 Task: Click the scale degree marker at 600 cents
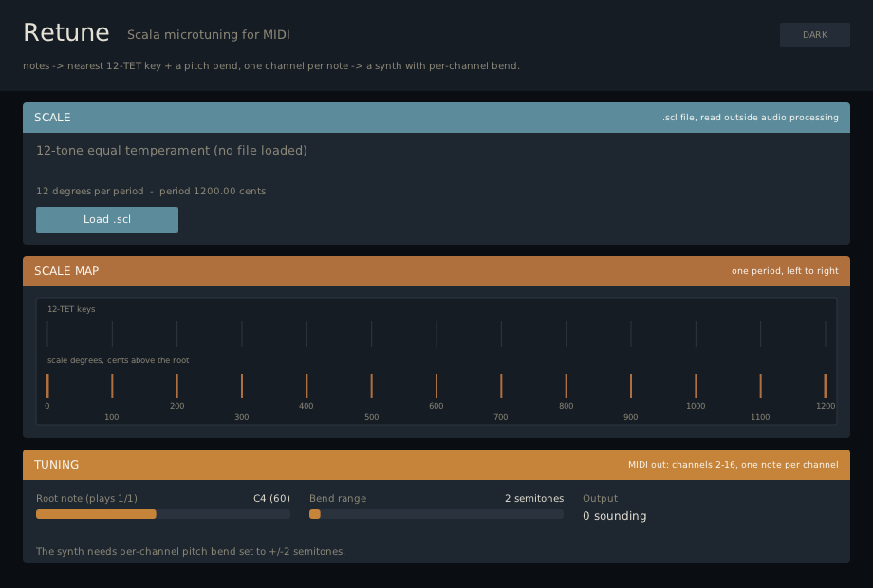(436, 385)
